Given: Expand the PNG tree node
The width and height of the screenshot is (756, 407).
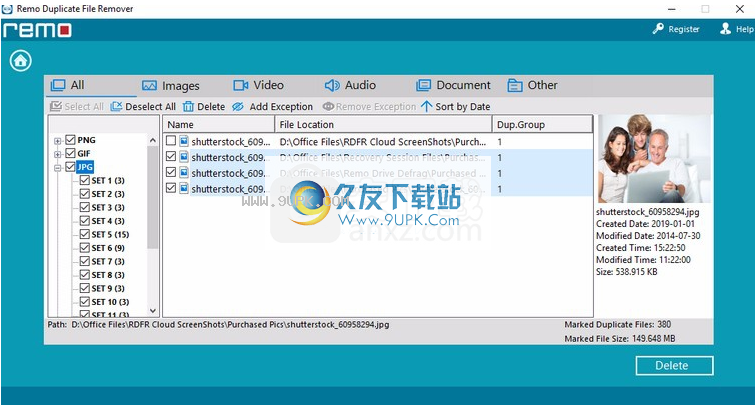Looking at the screenshot, I should (57, 141).
